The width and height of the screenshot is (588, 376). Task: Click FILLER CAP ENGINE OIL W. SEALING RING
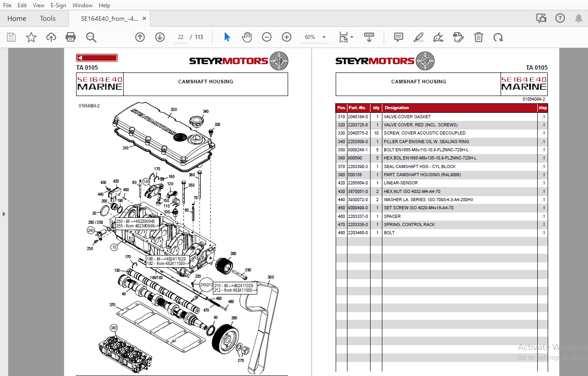[x=426, y=142]
